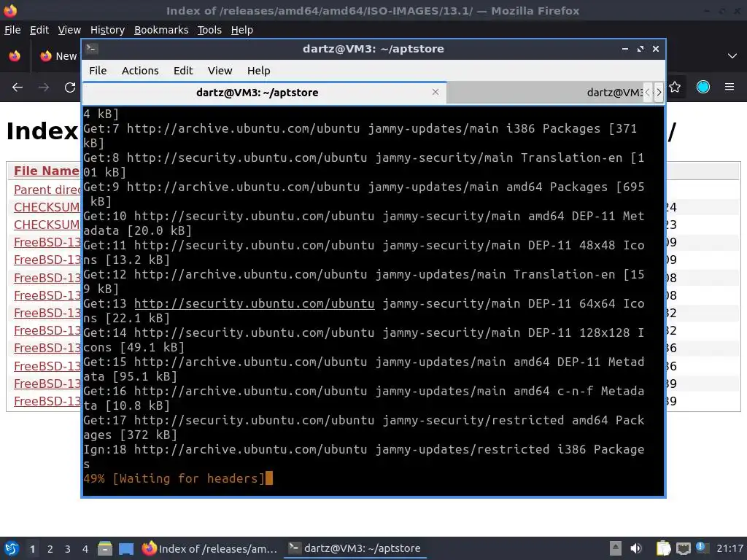
Task: Select the Firefox New tab
Action: tap(57, 56)
